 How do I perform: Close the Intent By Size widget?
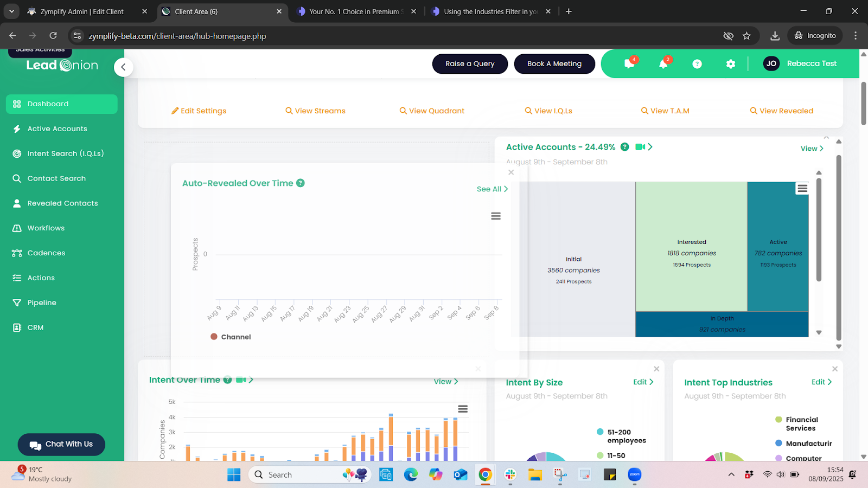[x=656, y=369]
